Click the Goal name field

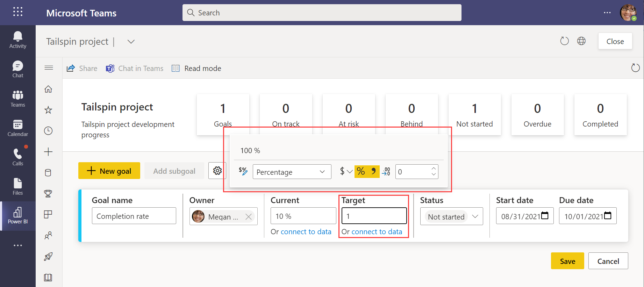(x=134, y=216)
